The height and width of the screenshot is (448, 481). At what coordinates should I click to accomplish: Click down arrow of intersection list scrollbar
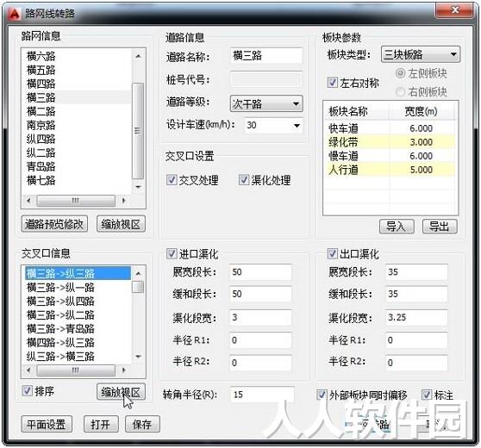(x=138, y=357)
